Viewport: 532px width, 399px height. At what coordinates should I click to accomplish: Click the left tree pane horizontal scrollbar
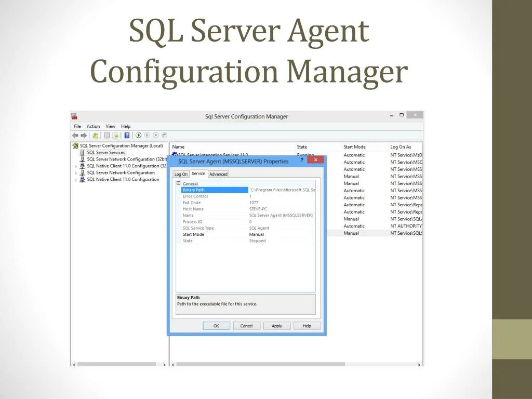click(x=116, y=364)
